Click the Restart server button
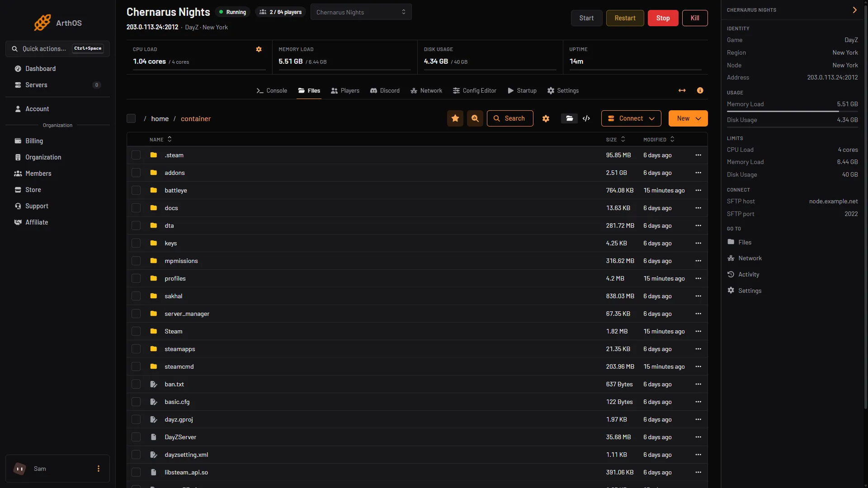The image size is (868, 488). tap(625, 18)
